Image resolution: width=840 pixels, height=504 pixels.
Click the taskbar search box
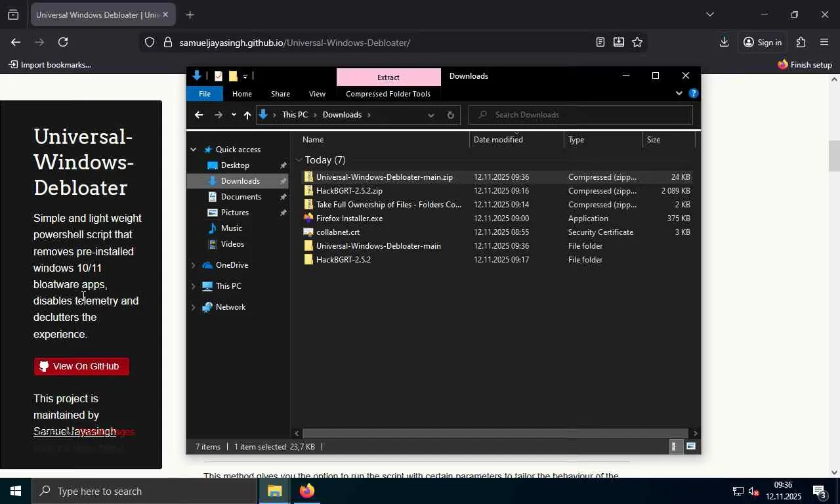click(144, 491)
